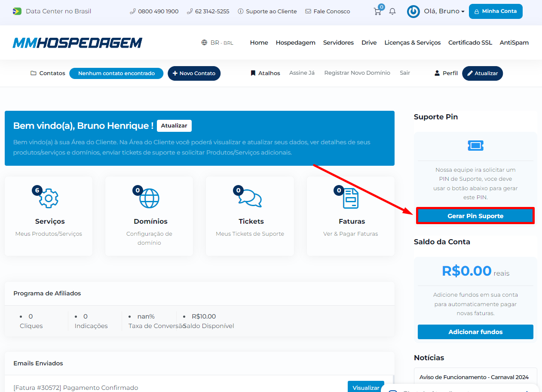542x392 pixels.
Task: Open the Home menu
Action: click(259, 43)
